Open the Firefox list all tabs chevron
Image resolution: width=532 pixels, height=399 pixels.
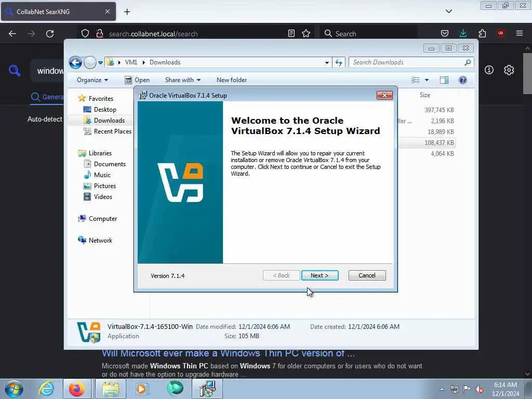(x=448, y=11)
